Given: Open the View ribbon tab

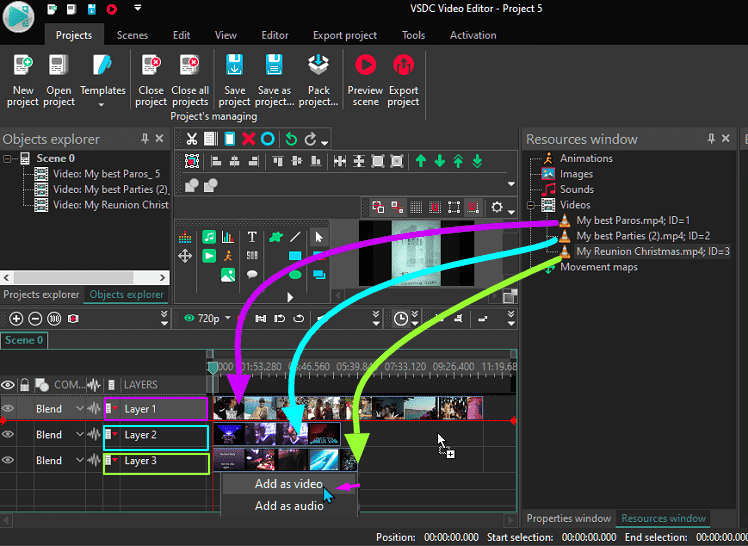Looking at the screenshot, I should coord(226,35).
